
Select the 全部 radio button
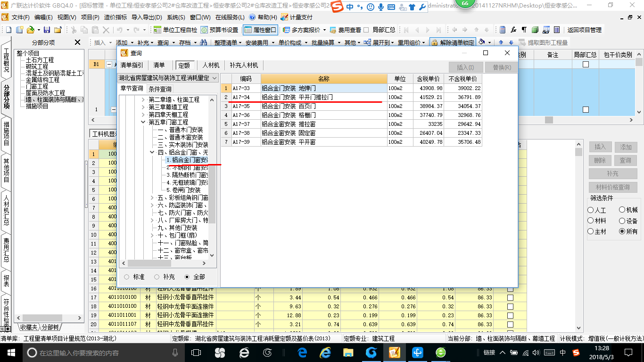[x=187, y=277]
